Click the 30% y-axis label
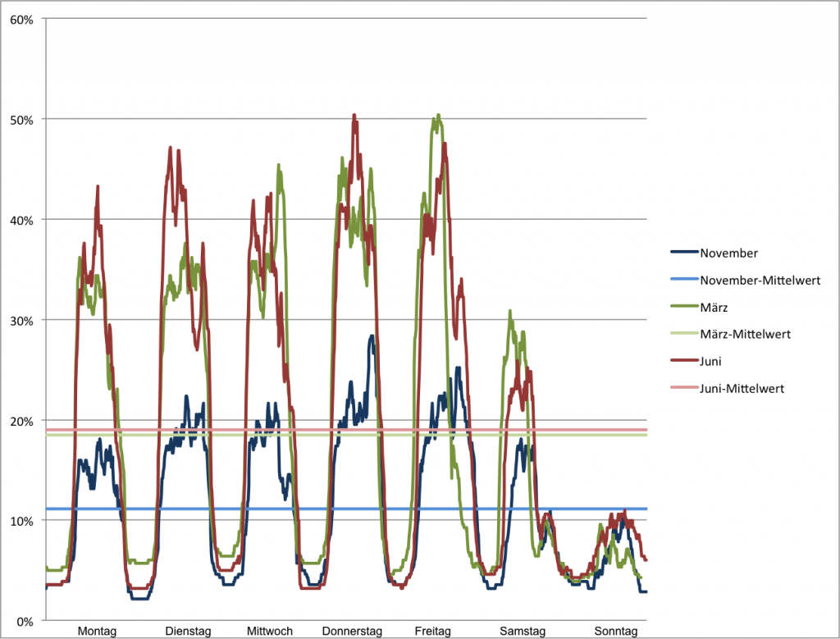This screenshot has height=639, width=840. click(21, 322)
